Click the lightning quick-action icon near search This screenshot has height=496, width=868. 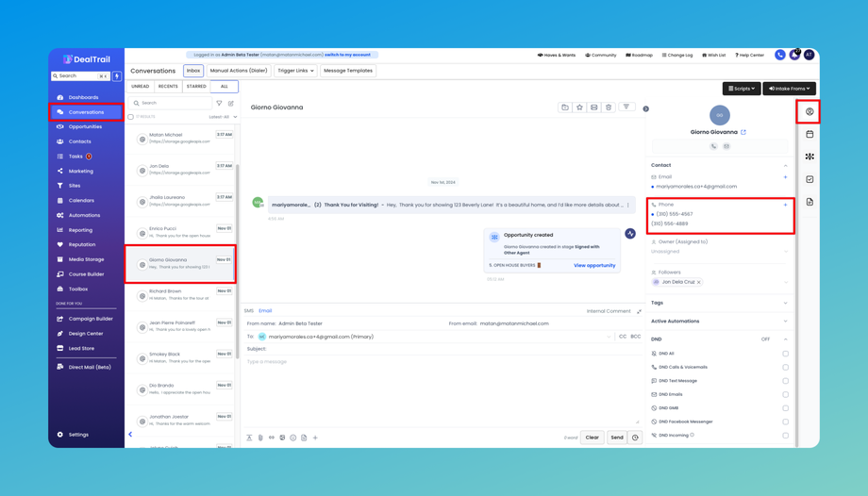point(117,76)
